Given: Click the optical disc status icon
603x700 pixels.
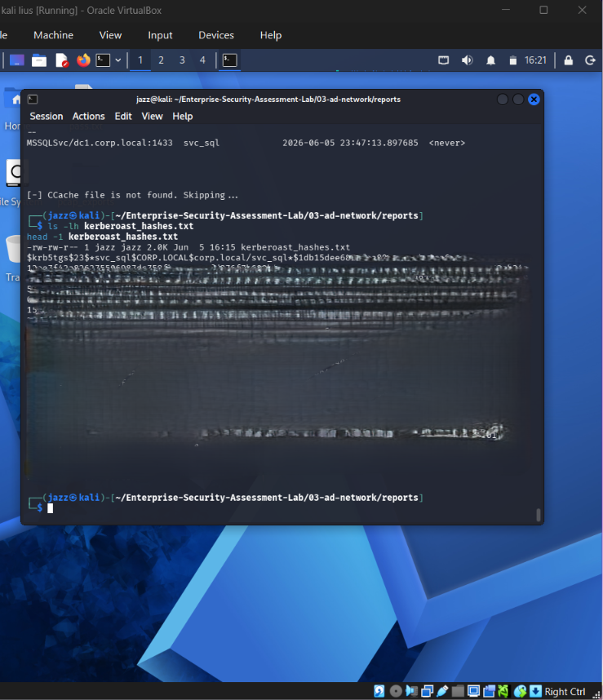Looking at the screenshot, I should pos(396,691).
